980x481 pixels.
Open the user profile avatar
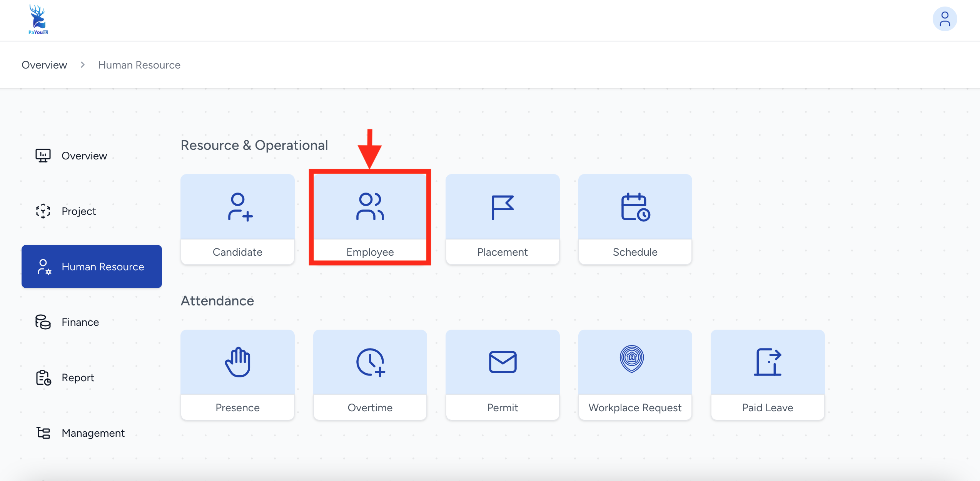pyautogui.click(x=945, y=19)
